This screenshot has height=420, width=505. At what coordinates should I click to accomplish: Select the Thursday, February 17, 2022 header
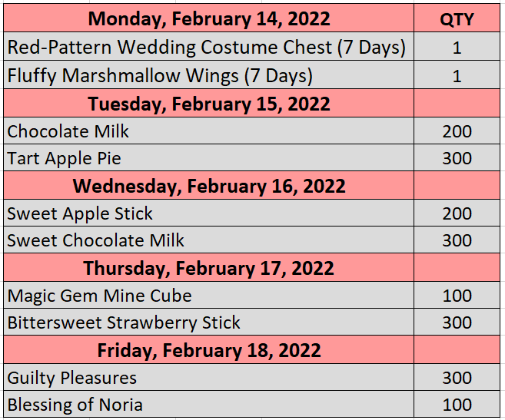208,268
